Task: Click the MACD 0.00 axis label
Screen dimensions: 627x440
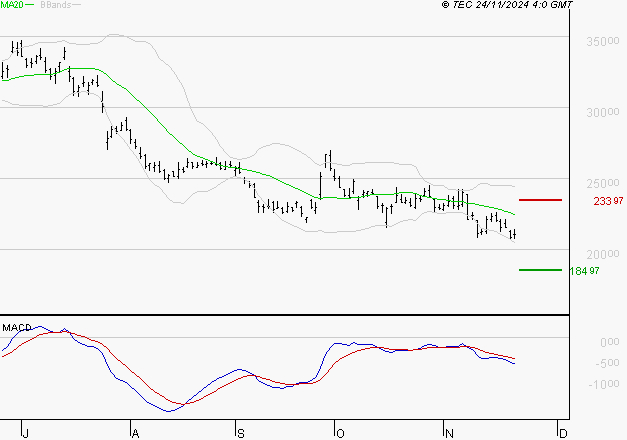Action: (x=609, y=342)
